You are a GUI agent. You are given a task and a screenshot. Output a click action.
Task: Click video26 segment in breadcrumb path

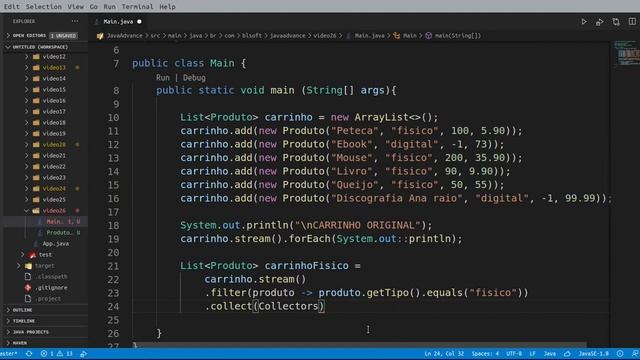[325, 36]
